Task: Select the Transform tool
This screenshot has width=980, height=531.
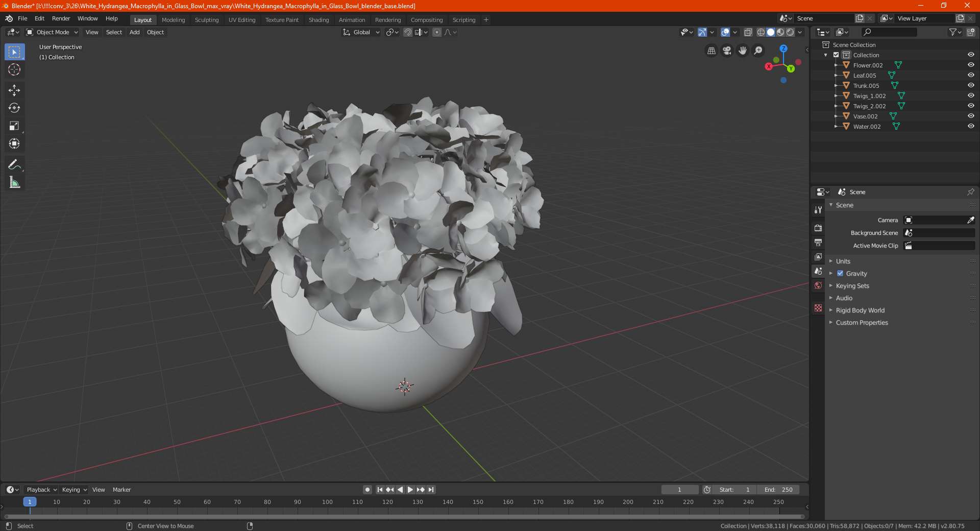Action: click(x=14, y=143)
